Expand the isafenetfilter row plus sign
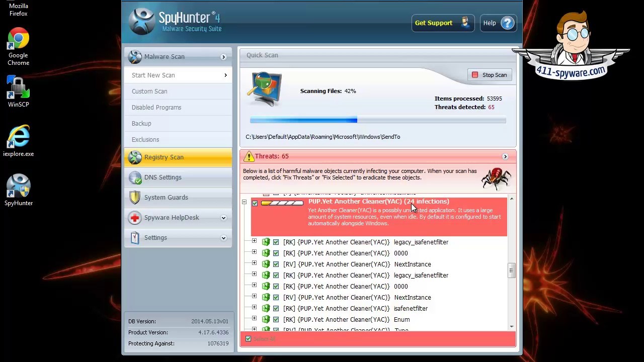Screen dimensions: 644x362 tap(254, 308)
